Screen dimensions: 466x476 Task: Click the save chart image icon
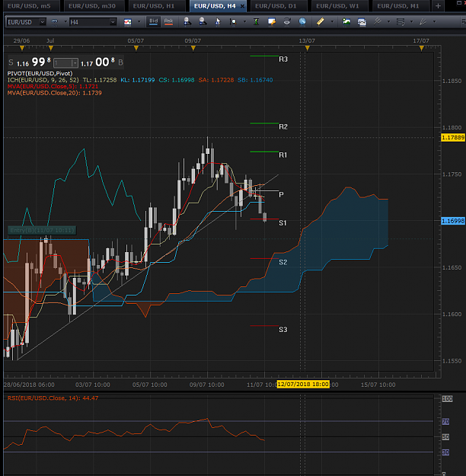pos(346,21)
